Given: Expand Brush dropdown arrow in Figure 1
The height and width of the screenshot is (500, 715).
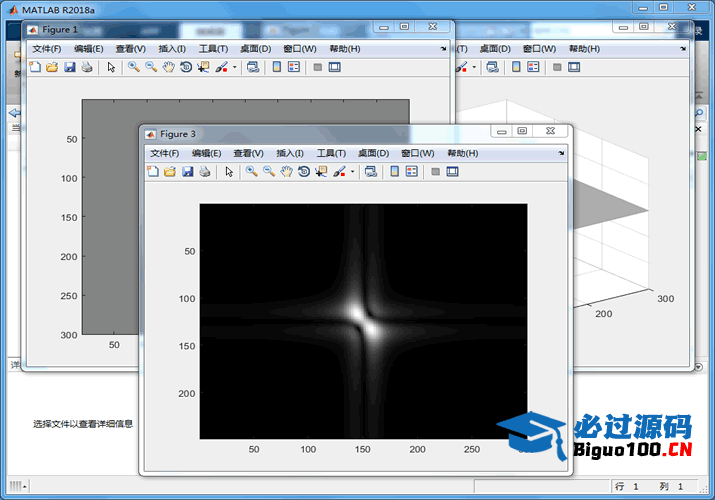Looking at the screenshot, I should coord(234,68).
